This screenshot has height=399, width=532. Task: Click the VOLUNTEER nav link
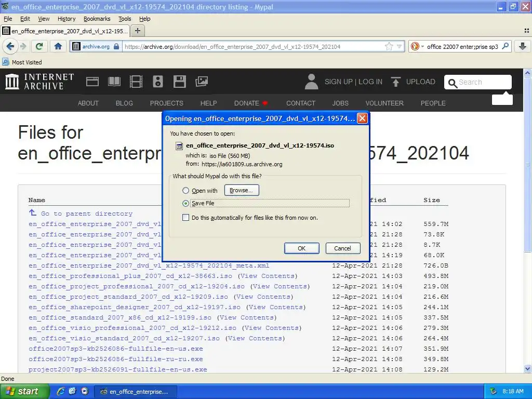pos(384,103)
